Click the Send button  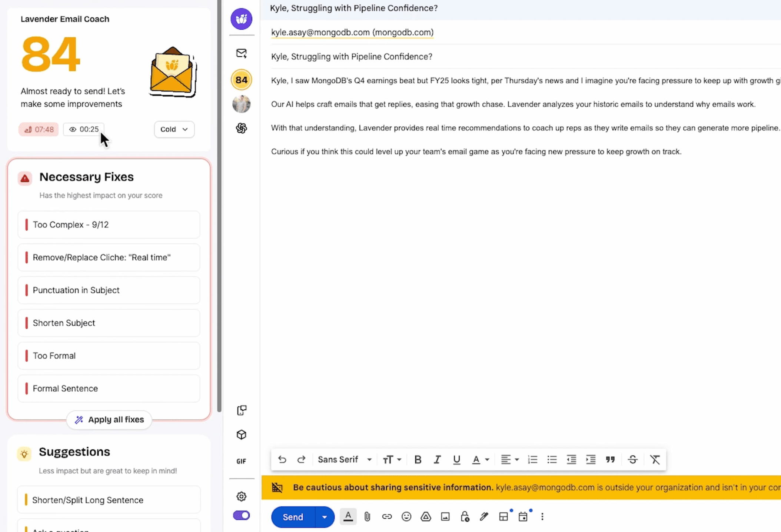(292, 516)
